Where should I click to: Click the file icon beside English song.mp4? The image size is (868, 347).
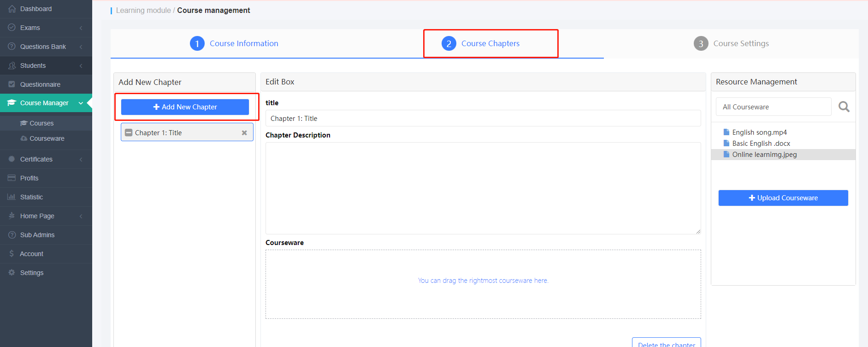click(726, 132)
